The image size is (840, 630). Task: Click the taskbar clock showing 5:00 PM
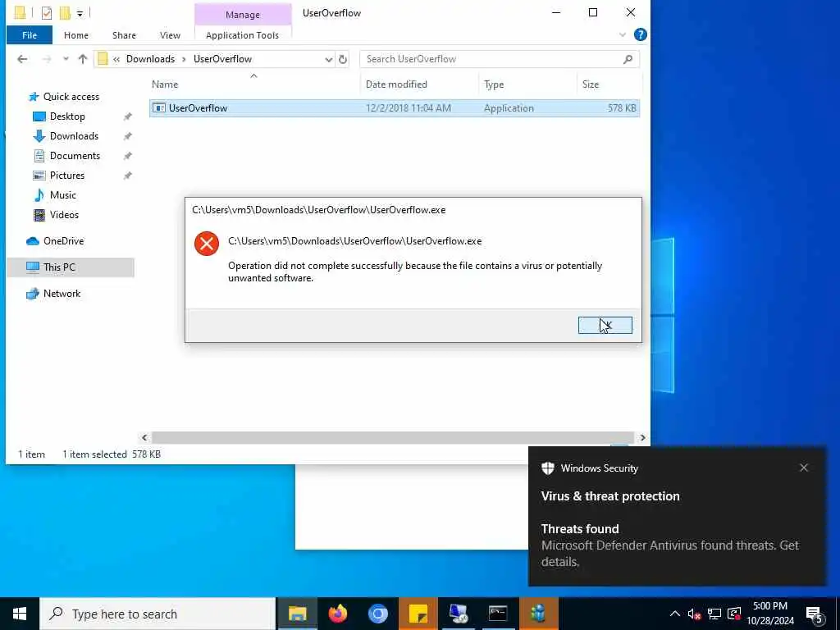770,614
